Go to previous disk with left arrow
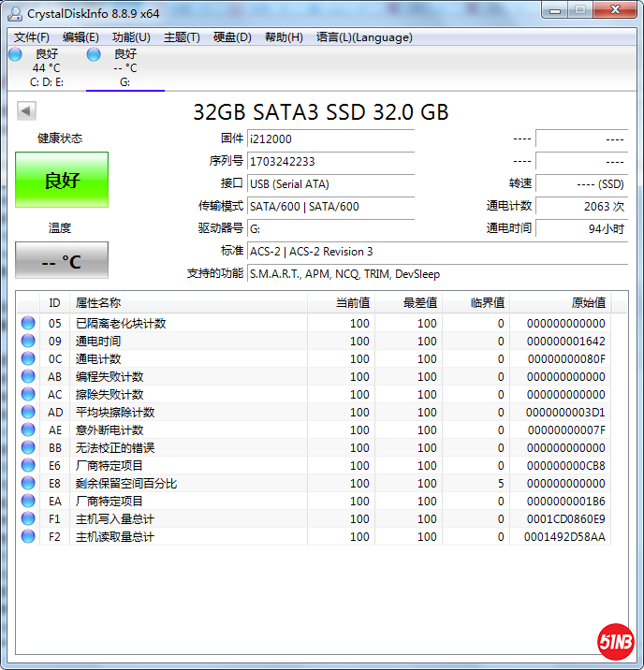 [26, 111]
